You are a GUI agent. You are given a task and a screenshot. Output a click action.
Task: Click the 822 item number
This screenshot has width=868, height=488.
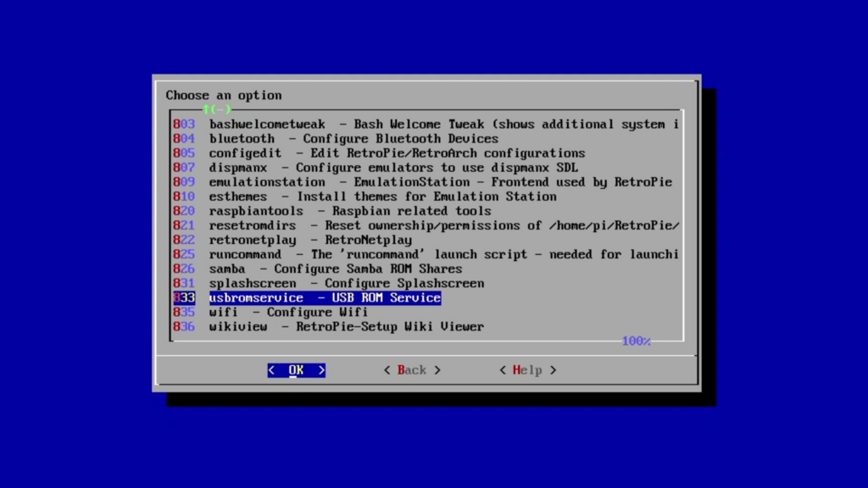(184, 240)
